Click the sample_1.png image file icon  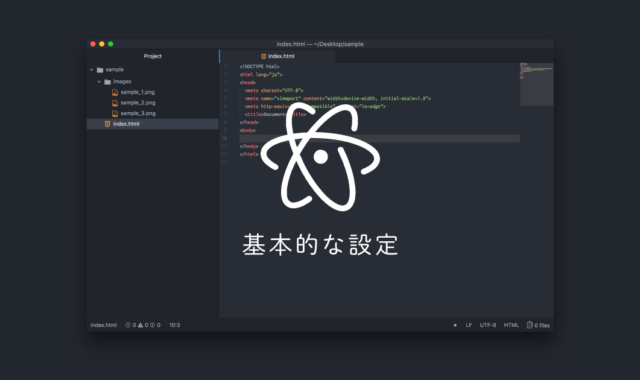pyautogui.click(x=115, y=92)
